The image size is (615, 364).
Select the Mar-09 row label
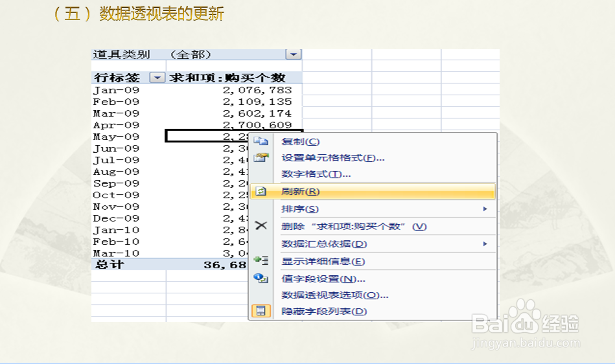click(116, 113)
